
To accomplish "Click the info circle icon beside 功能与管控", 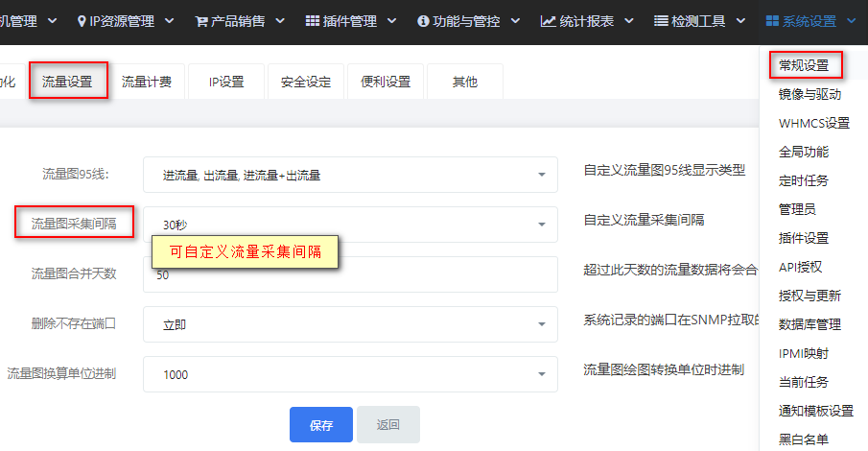I will tap(424, 21).
